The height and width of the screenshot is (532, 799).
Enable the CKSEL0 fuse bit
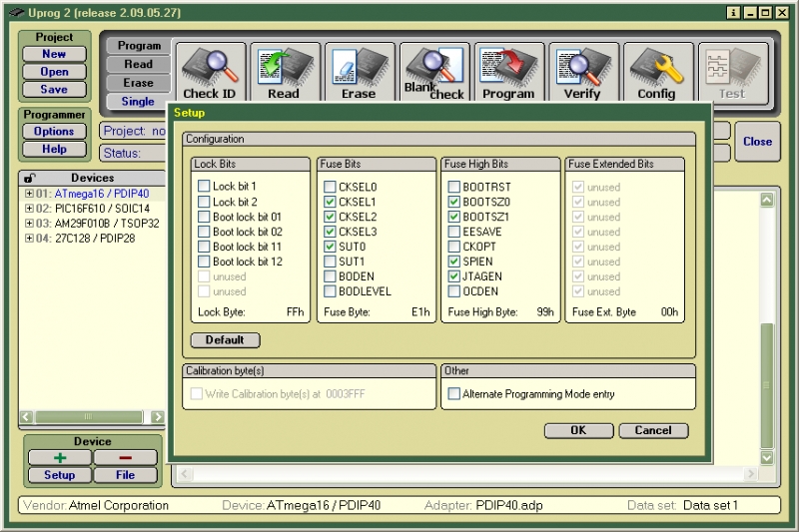pyautogui.click(x=330, y=187)
